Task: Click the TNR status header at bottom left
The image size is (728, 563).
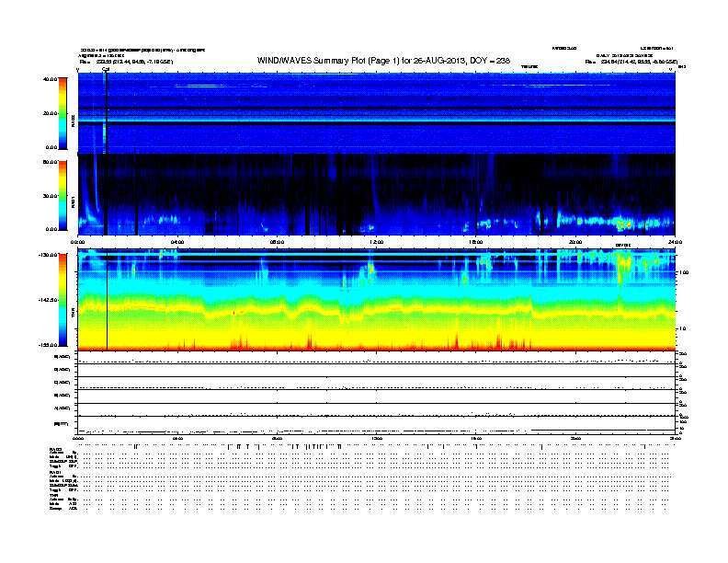Action: 53,495
